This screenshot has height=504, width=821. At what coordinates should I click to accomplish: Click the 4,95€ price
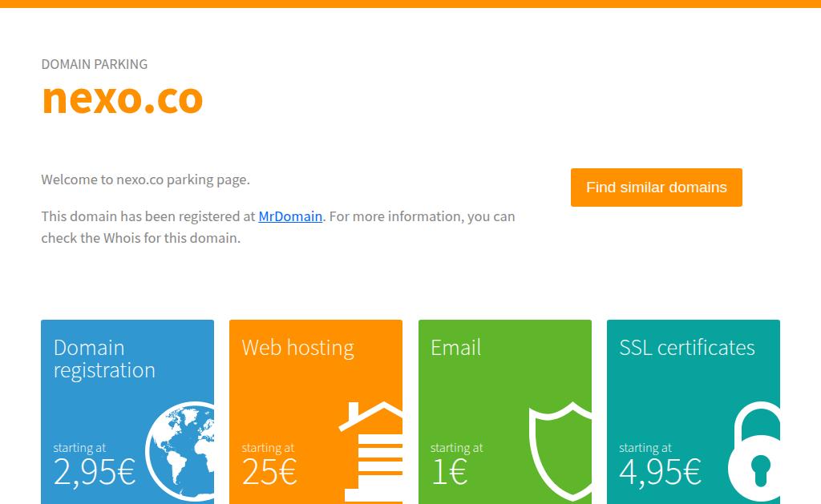[660, 472]
